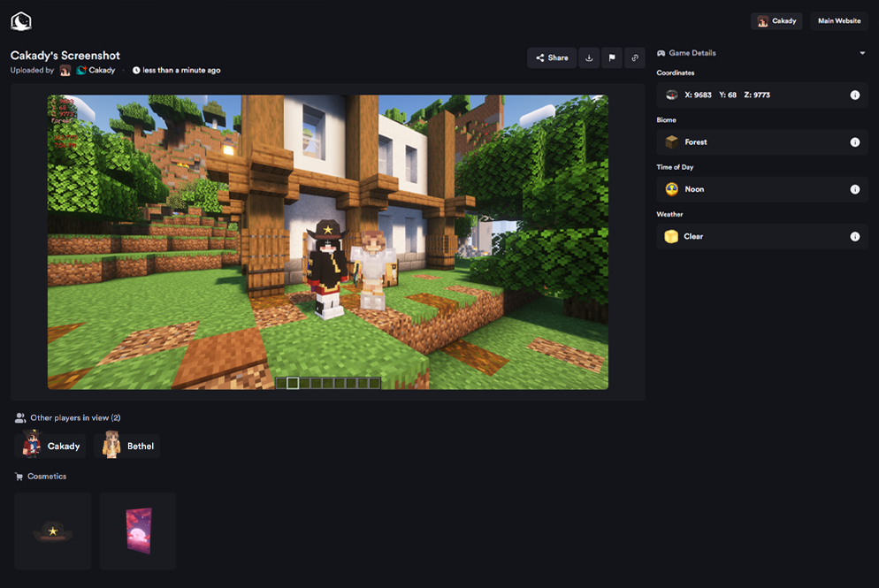Open the pink moon cloak cosmetic
879x588 pixels.
(x=138, y=531)
